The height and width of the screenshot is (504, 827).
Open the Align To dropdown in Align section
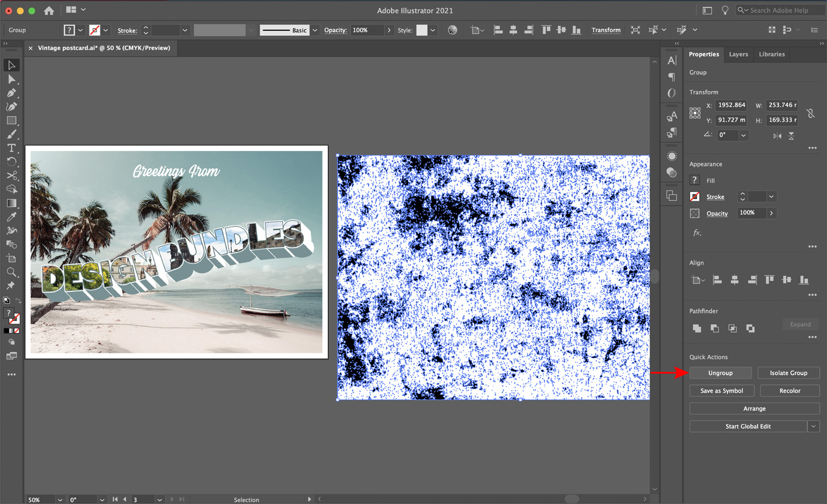coord(698,280)
